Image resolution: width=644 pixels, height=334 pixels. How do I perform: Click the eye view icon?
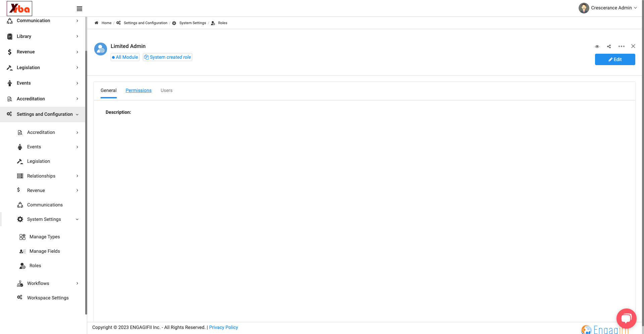tap(597, 46)
